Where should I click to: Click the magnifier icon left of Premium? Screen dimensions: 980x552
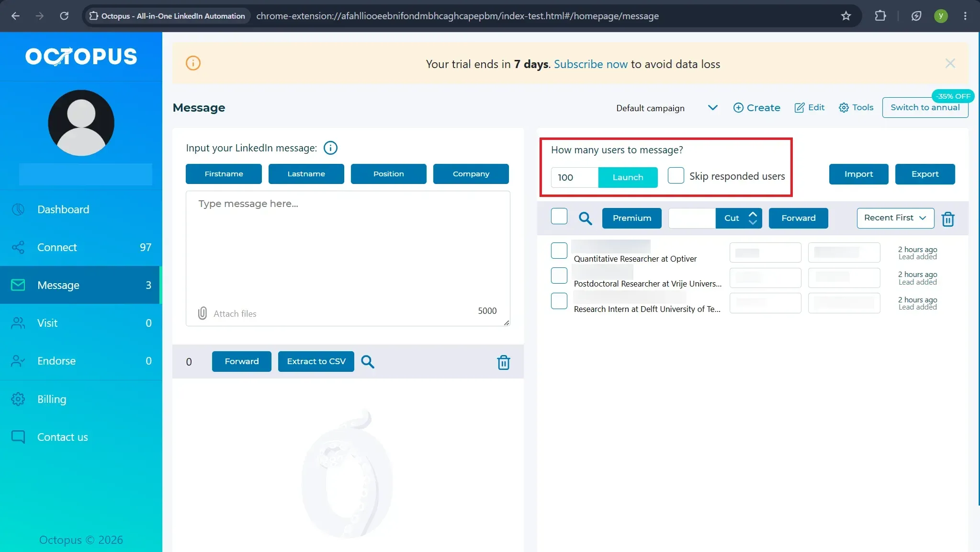click(x=585, y=218)
